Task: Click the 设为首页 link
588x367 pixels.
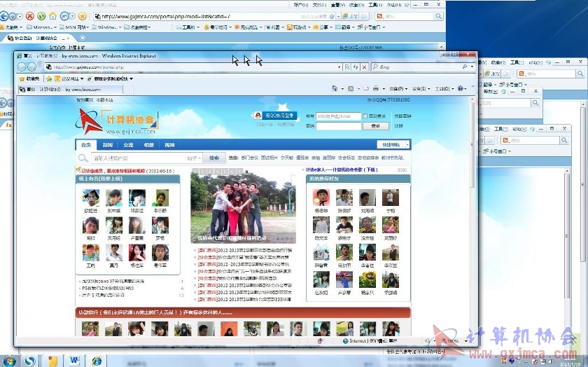Action: (x=85, y=100)
